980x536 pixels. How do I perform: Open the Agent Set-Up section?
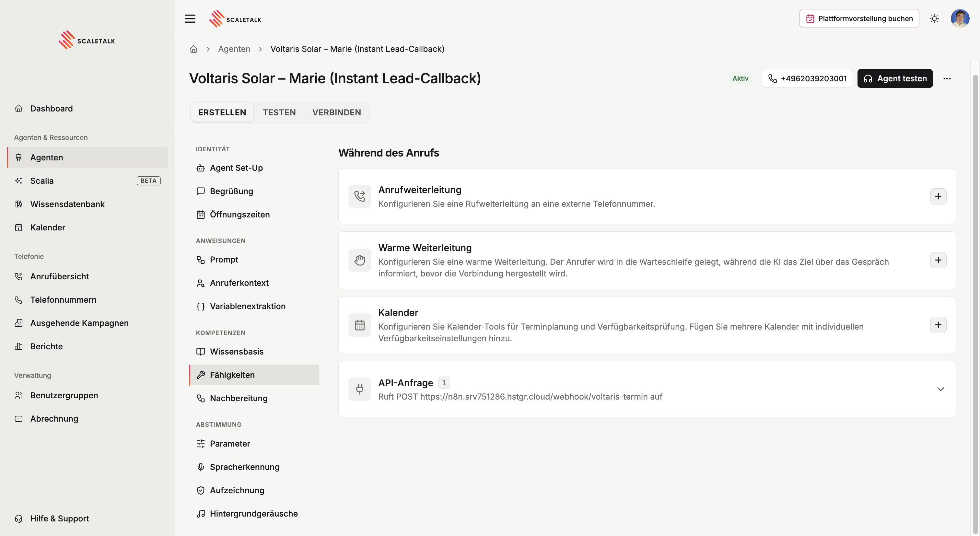click(x=254, y=168)
